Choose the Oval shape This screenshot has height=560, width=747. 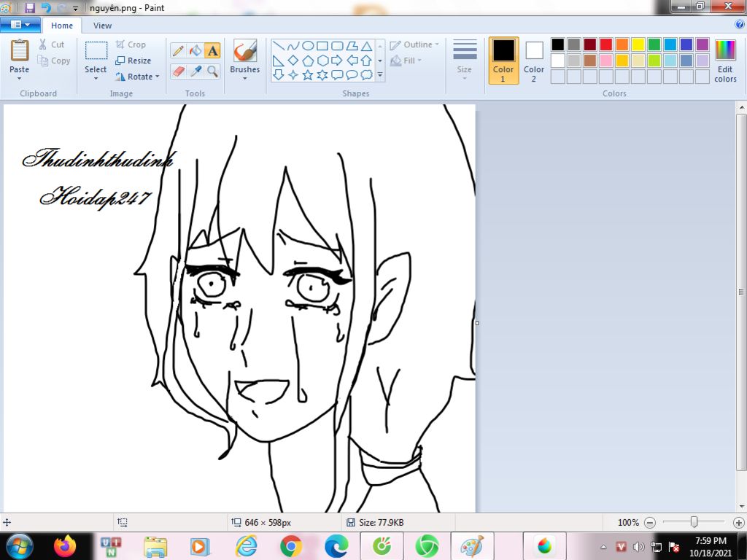[309, 46]
